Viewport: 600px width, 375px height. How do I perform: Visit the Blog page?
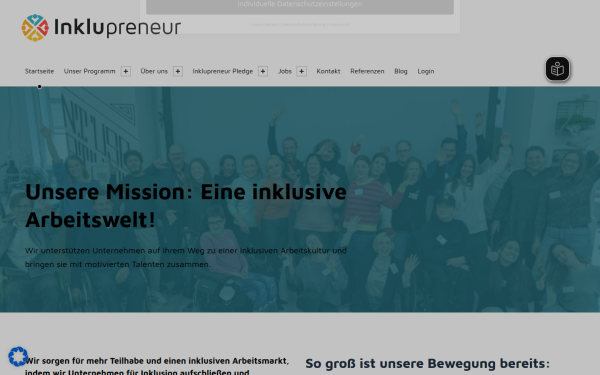pos(401,71)
